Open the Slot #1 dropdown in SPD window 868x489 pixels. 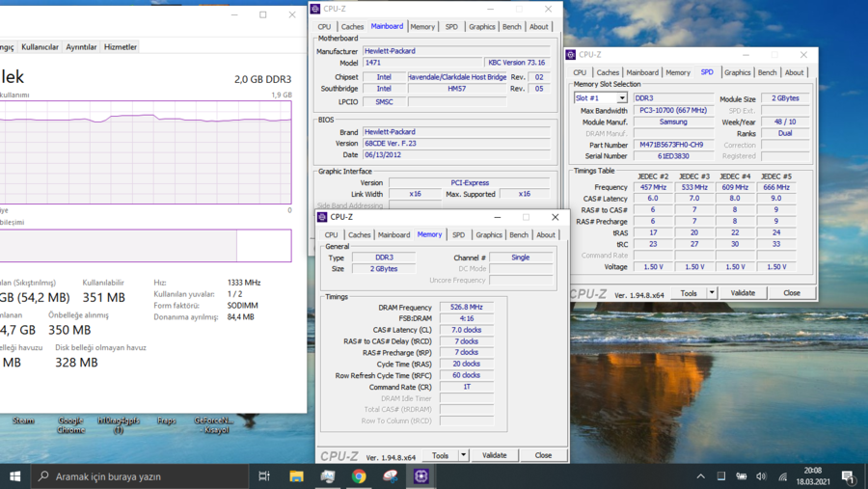(622, 98)
